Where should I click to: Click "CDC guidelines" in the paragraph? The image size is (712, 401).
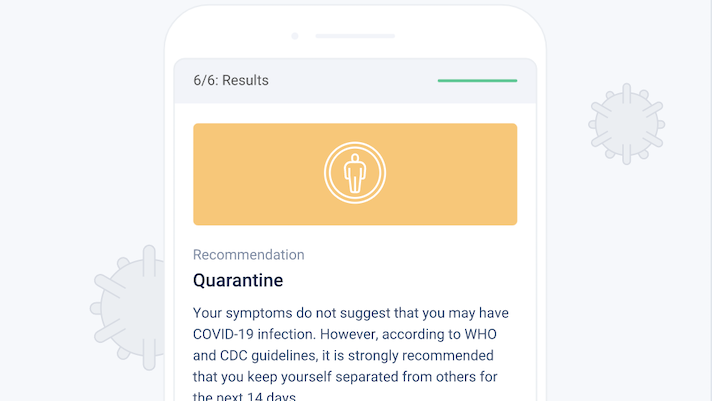[x=269, y=355]
